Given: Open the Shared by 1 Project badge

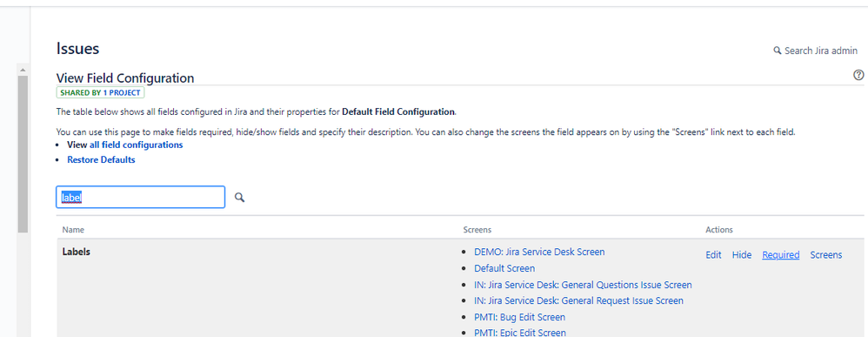Looking at the screenshot, I should pyautogui.click(x=100, y=92).
